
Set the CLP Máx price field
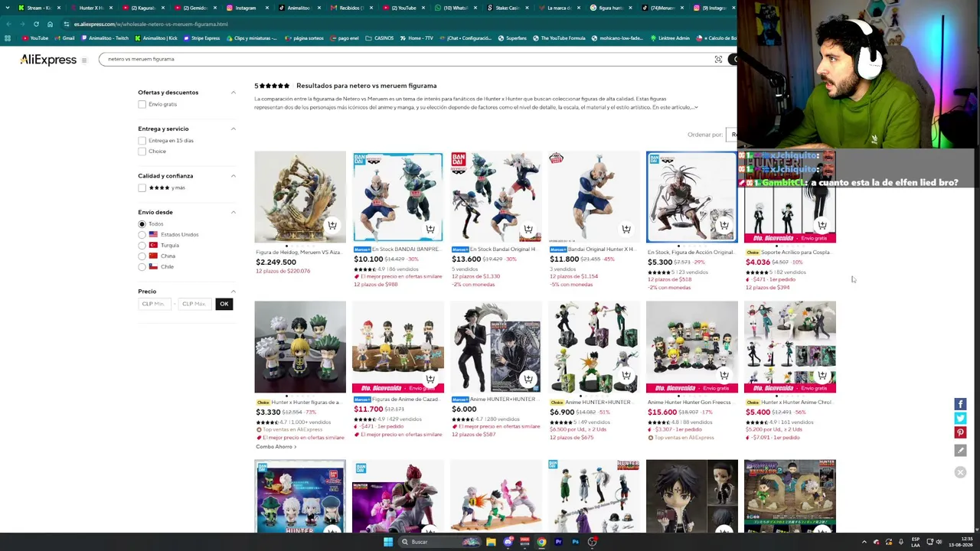click(194, 304)
